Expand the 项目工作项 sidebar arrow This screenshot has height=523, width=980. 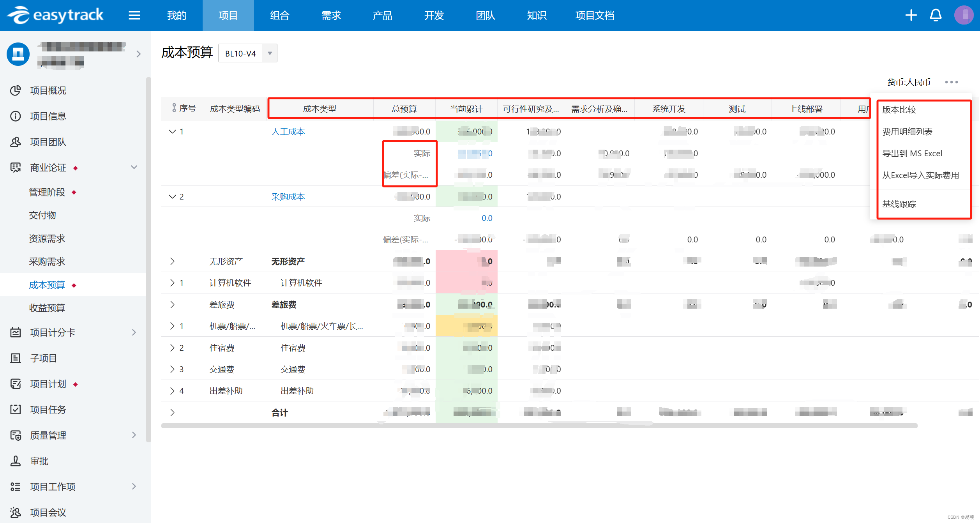(134, 486)
